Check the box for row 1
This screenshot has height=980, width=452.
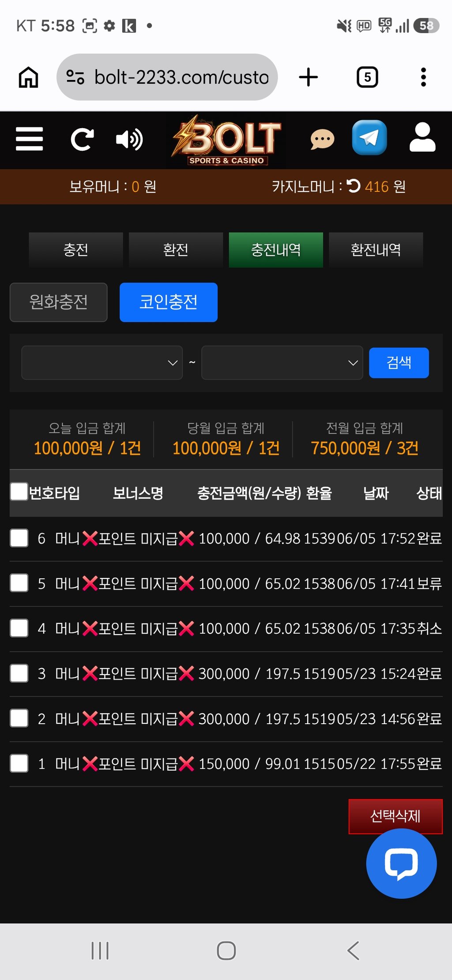click(19, 763)
